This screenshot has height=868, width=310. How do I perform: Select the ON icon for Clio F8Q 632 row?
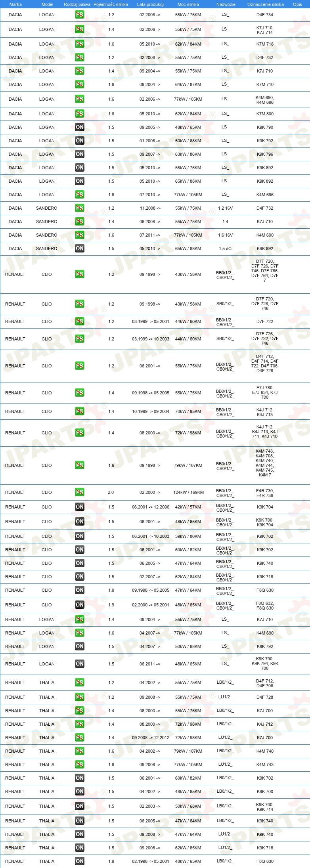pos(79,605)
